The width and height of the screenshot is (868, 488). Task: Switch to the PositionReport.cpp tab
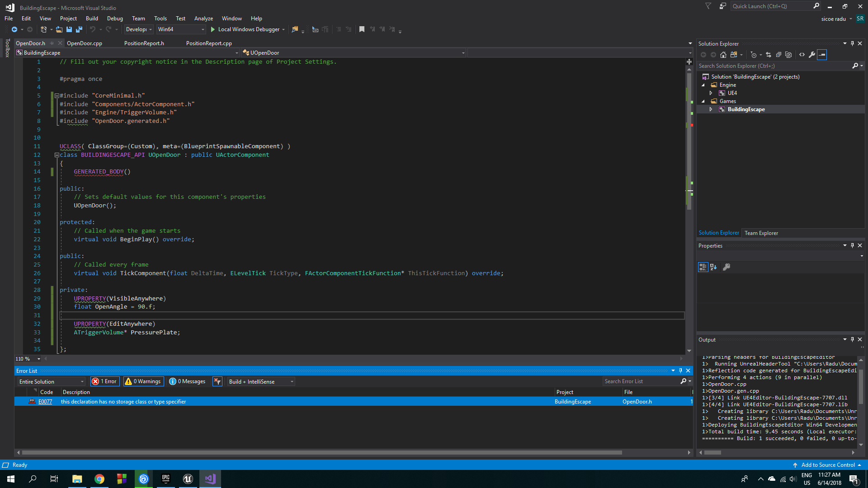209,43
